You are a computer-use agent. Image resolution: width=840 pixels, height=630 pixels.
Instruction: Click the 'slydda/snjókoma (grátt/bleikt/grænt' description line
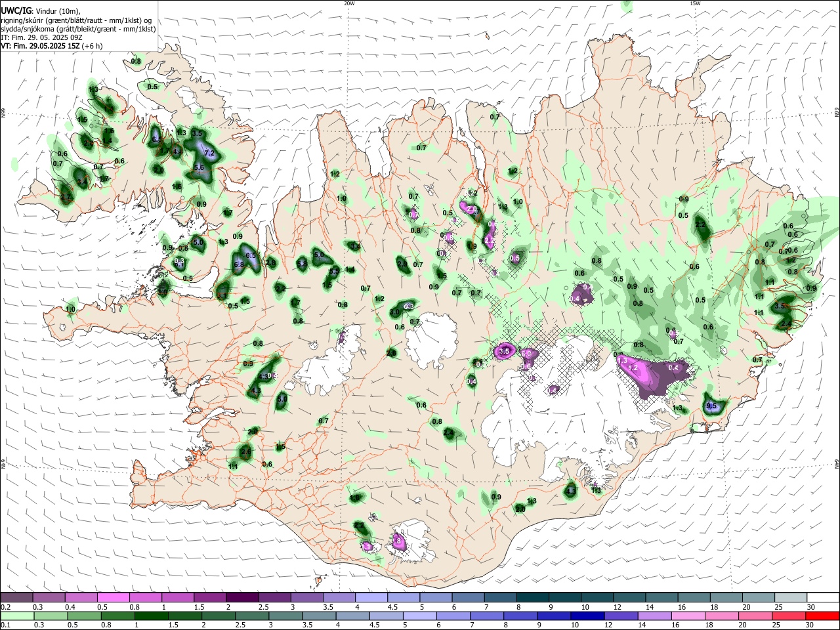(78, 29)
